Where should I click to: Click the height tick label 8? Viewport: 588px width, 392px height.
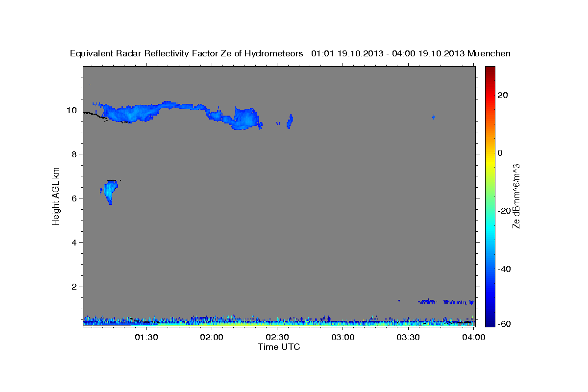pos(74,154)
